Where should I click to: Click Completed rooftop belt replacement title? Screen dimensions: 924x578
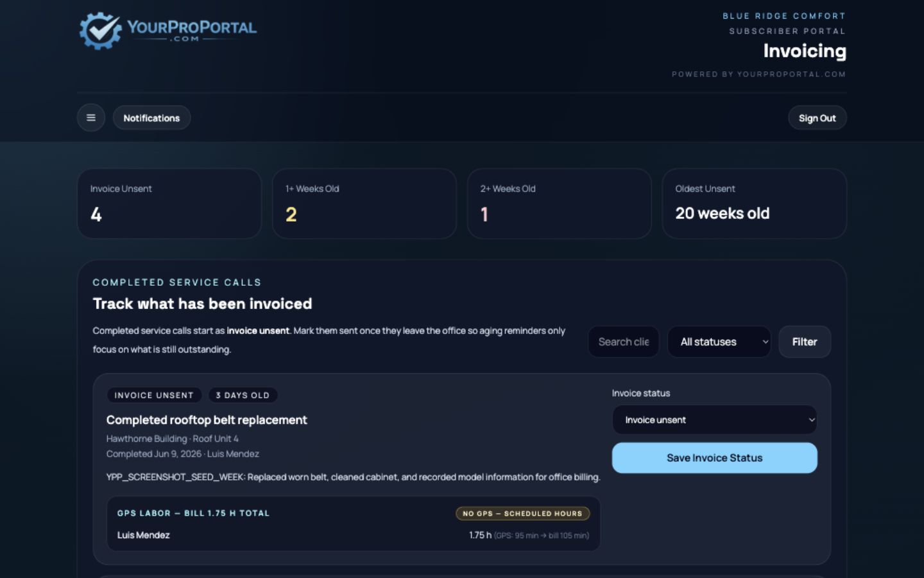(x=207, y=420)
